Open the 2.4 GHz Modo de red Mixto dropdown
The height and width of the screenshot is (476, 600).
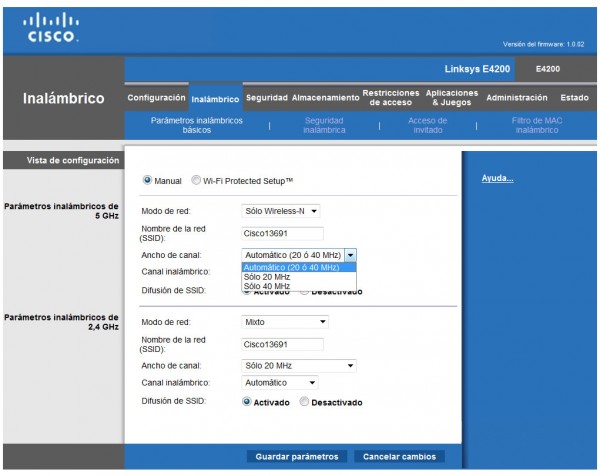click(285, 322)
